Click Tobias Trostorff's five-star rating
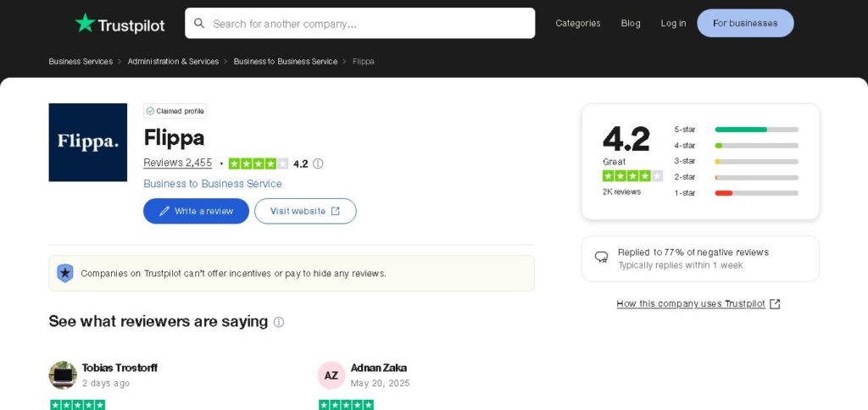Screen dimensions: 868x410 click(x=77, y=405)
